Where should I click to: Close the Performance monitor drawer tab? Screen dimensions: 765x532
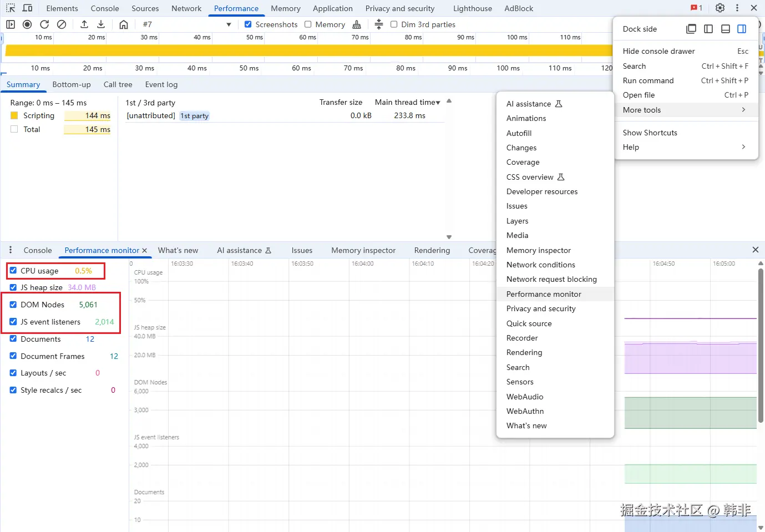[145, 251]
